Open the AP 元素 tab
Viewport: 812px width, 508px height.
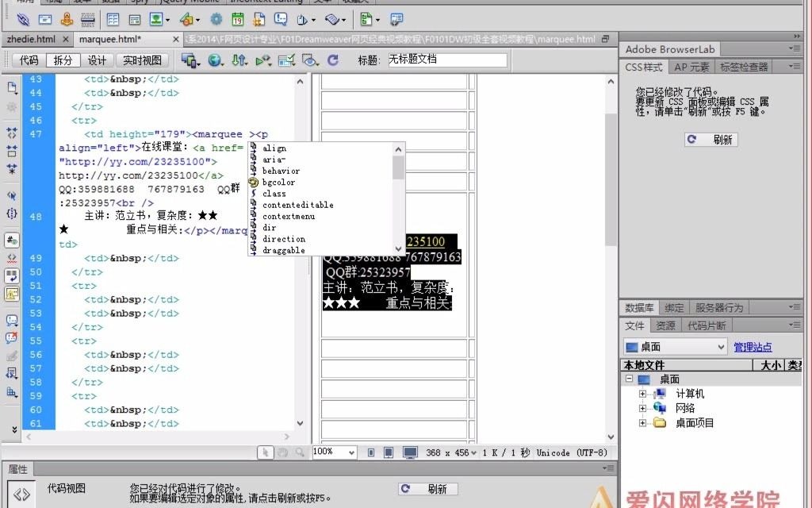pyautogui.click(x=691, y=67)
